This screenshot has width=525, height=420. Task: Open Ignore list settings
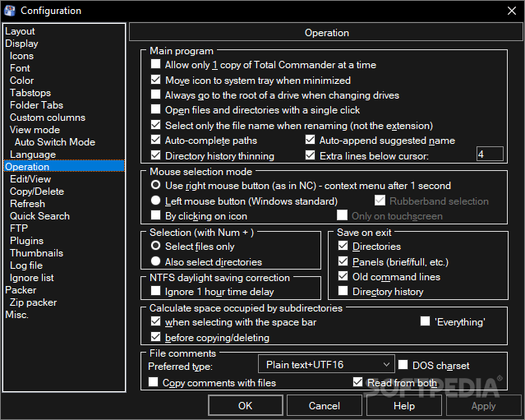pyautogui.click(x=32, y=278)
